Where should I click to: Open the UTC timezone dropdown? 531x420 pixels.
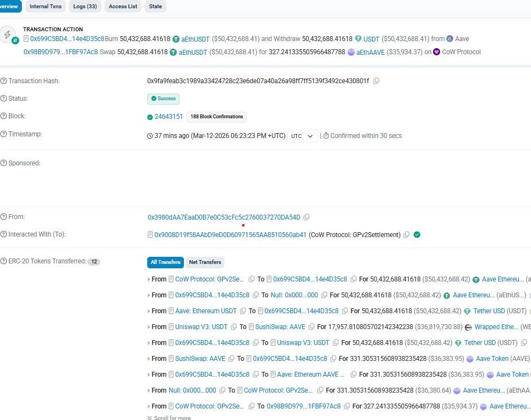(x=302, y=136)
